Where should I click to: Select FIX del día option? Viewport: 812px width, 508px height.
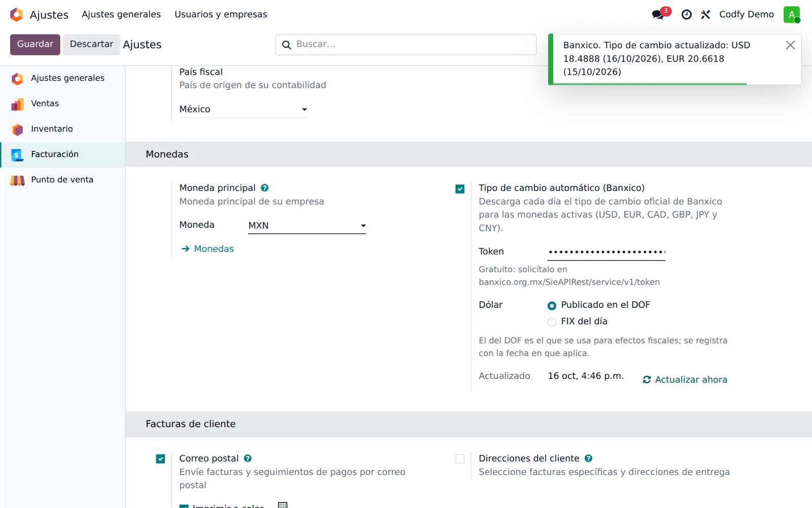pyautogui.click(x=552, y=322)
